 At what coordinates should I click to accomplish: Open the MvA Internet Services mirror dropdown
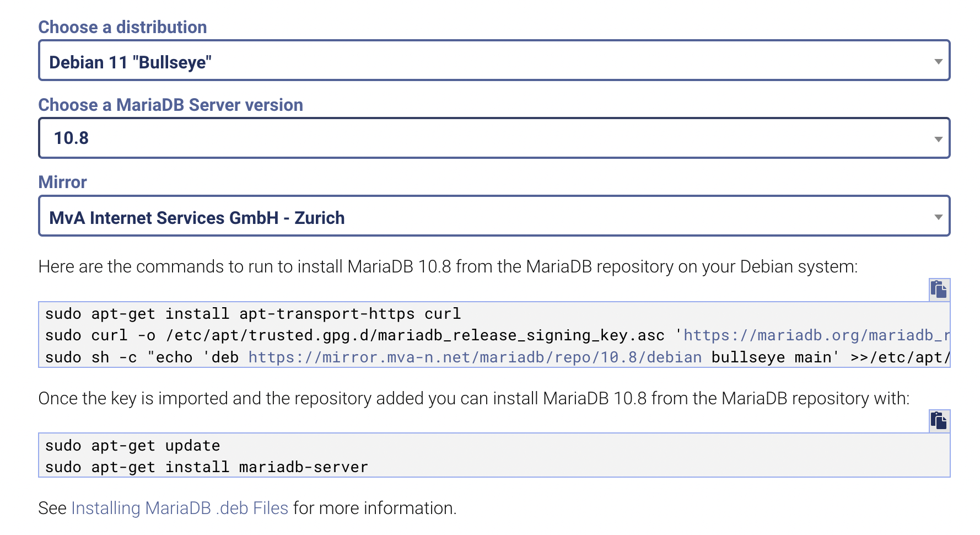494,216
